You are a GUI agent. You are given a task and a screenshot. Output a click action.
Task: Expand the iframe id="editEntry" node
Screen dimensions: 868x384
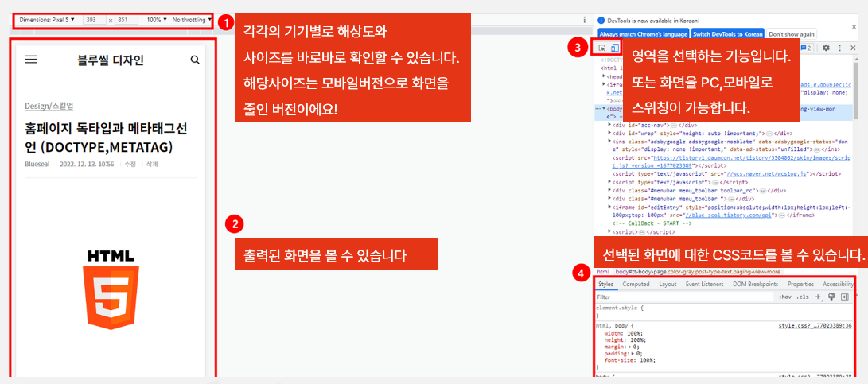[609, 207]
